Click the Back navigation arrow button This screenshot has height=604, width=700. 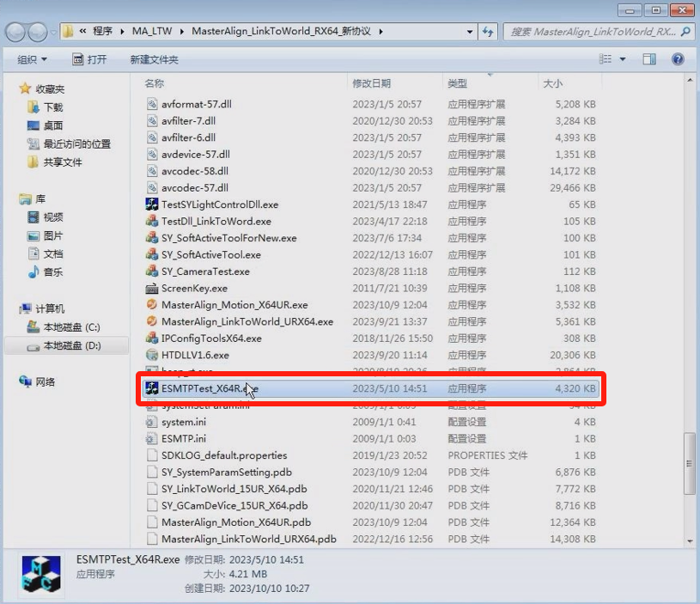click(x=17, y=32)
